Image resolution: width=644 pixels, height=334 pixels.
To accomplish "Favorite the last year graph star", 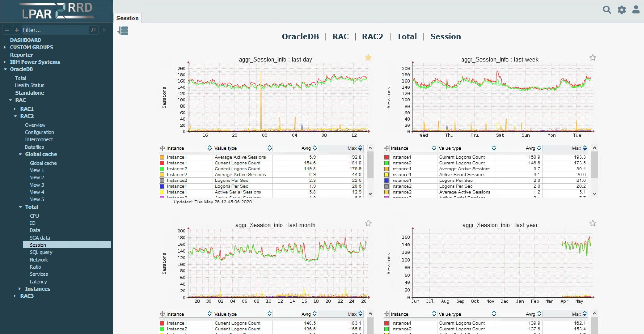I will pyautogui.click(x=593, y=223).
